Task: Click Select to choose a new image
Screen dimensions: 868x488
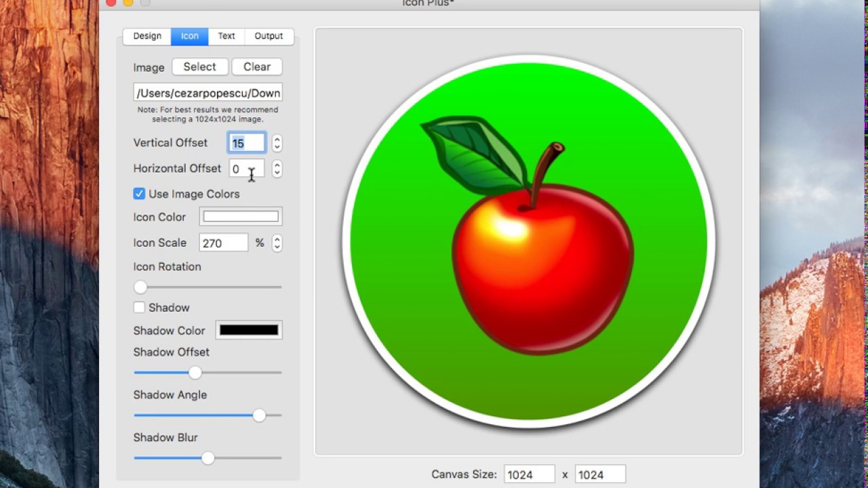Action: pyautogui.click(x=199, y=66)
